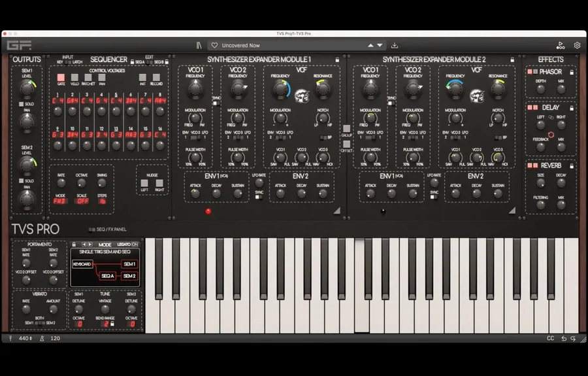Image resolution: width=588 pixels, height=376 pixels.
Task: Click the Reverb Size knob
Action: pyautogui.click(x=540, y=183)
